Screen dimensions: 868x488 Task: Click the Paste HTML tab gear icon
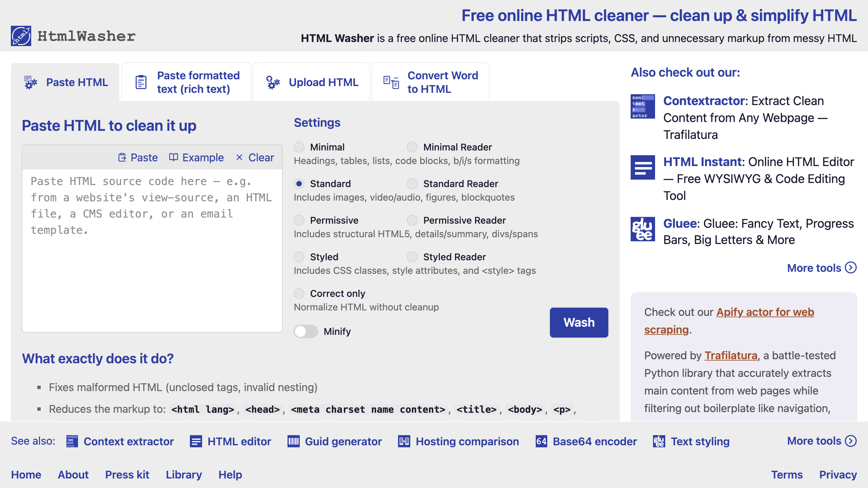31,82
